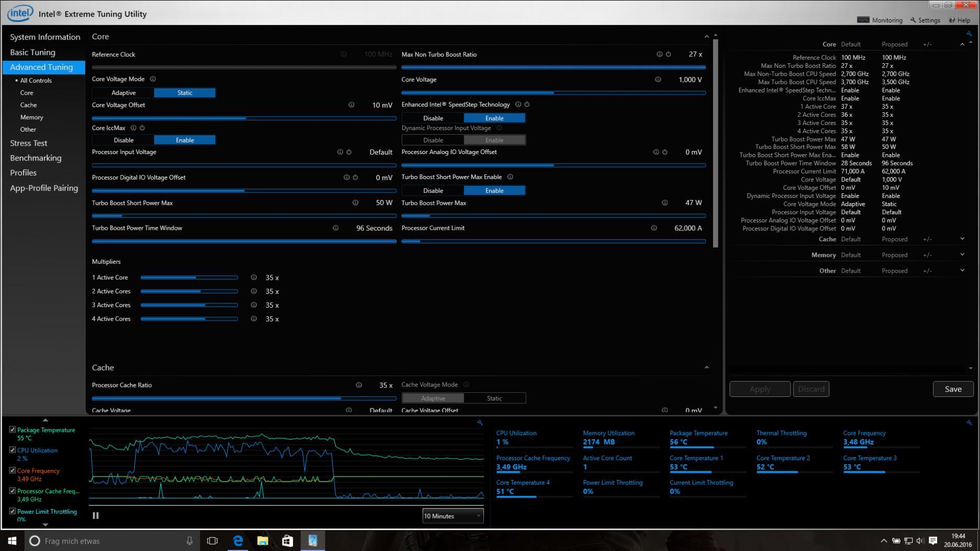Set Cache Voltage Mode to Static
980x551 pixels.
pyautogui.click(x=494, y=398)
